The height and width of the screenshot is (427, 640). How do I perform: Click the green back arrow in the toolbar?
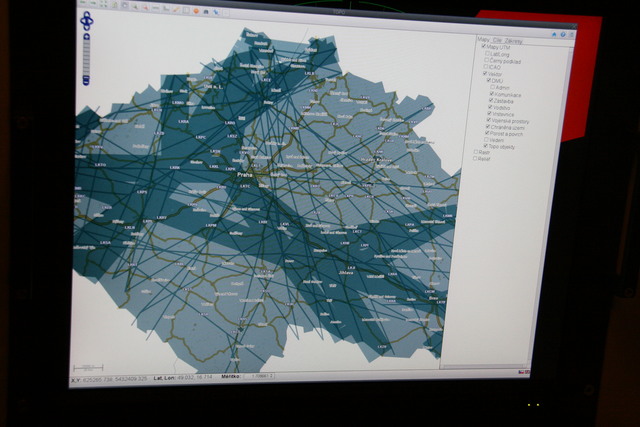tap(82, 2)
